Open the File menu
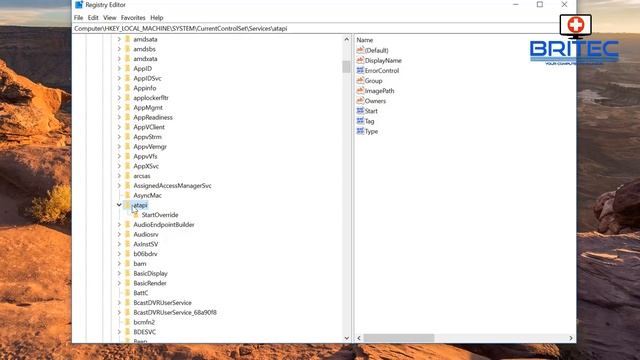The image size is (640, 360). 78,18
